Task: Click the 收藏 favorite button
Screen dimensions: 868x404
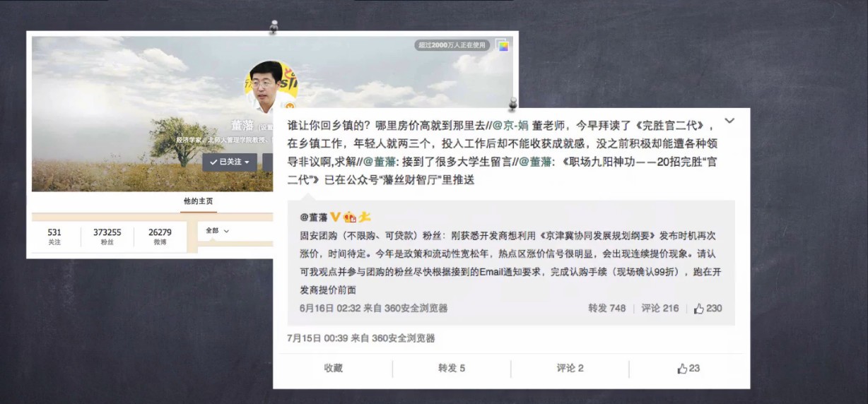Action: point(334,368)
